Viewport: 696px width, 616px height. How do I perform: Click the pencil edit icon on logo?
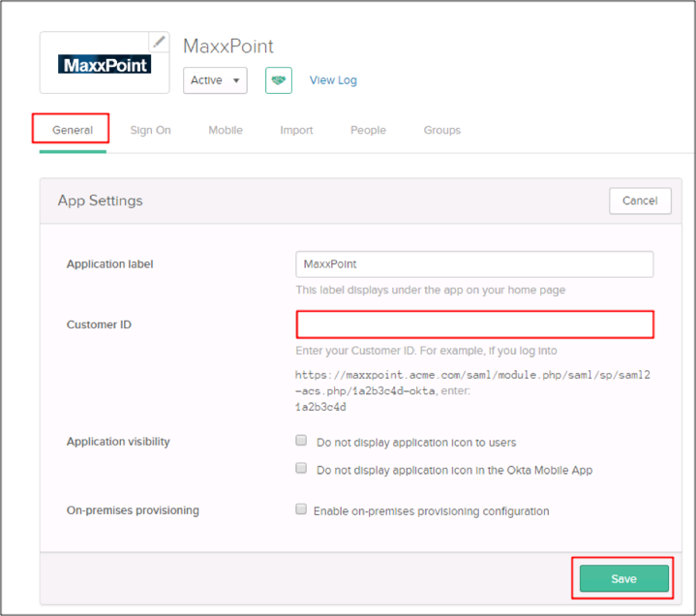[159, 42]
